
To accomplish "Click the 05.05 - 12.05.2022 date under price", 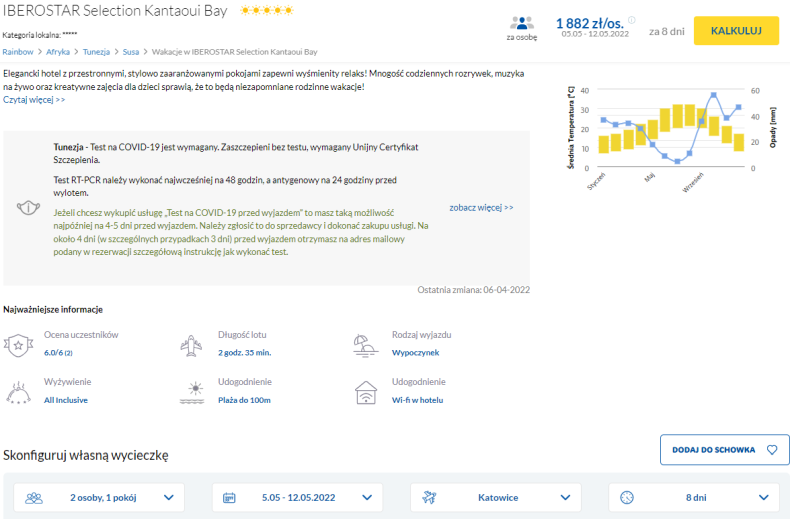I will [x=595, y=34].
